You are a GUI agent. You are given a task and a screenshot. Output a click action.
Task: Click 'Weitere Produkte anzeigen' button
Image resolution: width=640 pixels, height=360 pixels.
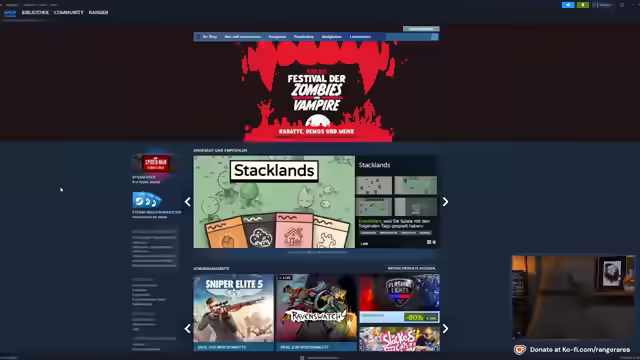[411, 268]
